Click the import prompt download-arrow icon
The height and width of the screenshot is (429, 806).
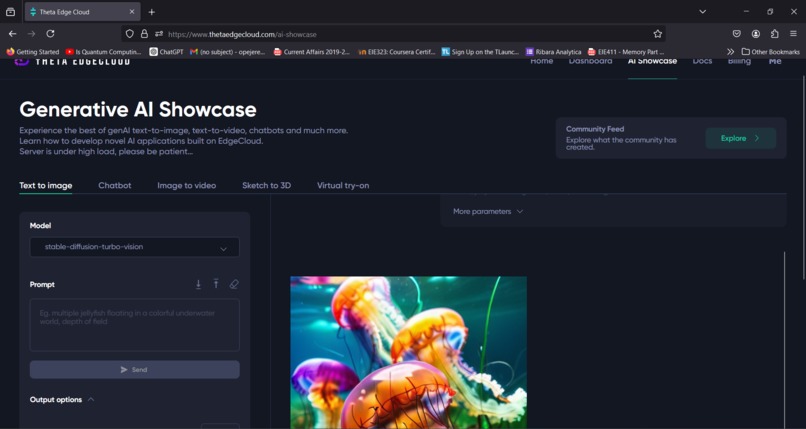tap(198, 284)
